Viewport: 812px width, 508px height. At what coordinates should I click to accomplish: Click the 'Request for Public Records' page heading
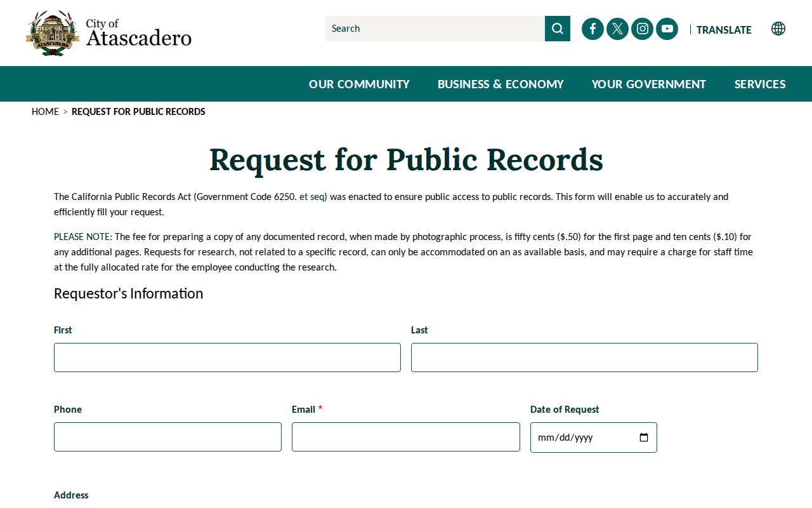406,159
